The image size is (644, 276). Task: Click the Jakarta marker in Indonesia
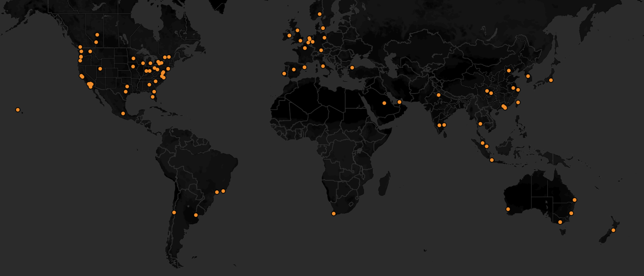(x=492, y=160)
